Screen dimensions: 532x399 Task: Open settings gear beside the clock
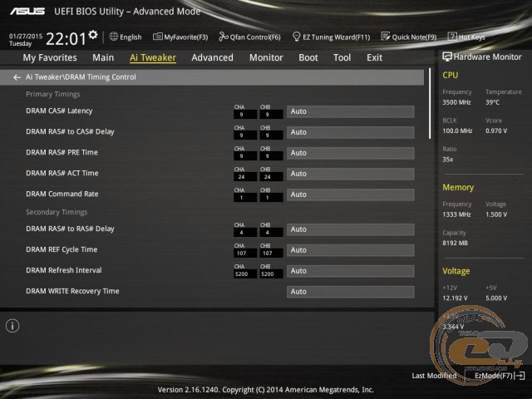tap(93, 35)
